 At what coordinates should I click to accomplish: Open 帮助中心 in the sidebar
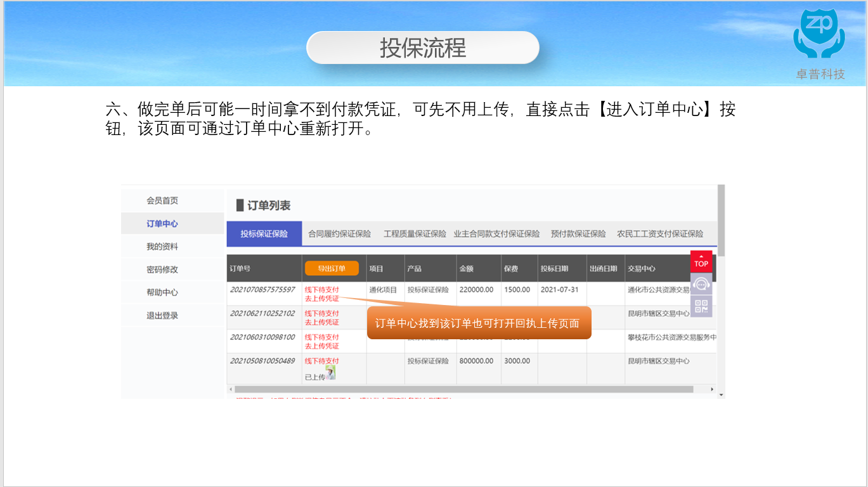[x=162, y=292]
